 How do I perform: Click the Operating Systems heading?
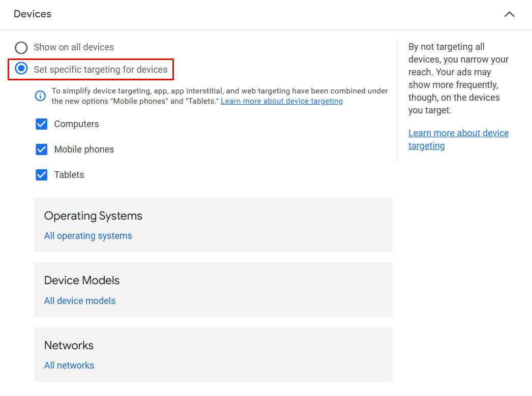[x=93, y=216]
